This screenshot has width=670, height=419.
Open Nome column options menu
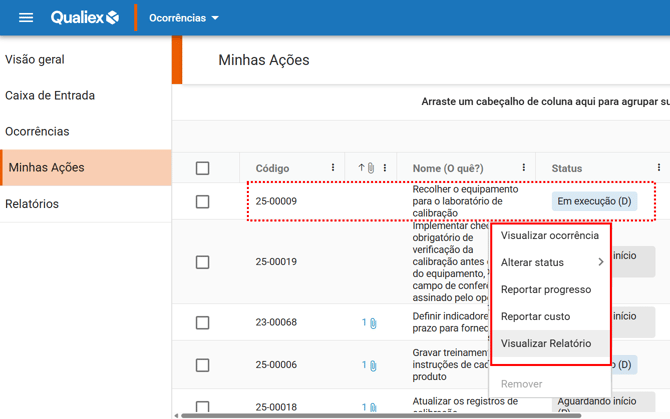click(x=524, y=168)
